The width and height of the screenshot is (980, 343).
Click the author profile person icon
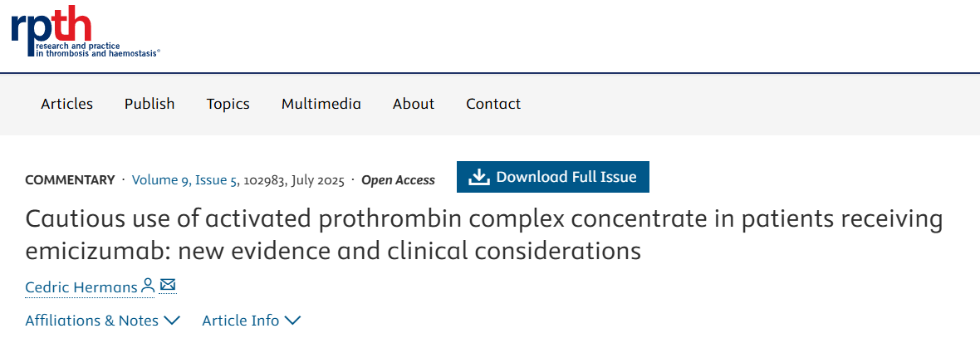[148, 287]
